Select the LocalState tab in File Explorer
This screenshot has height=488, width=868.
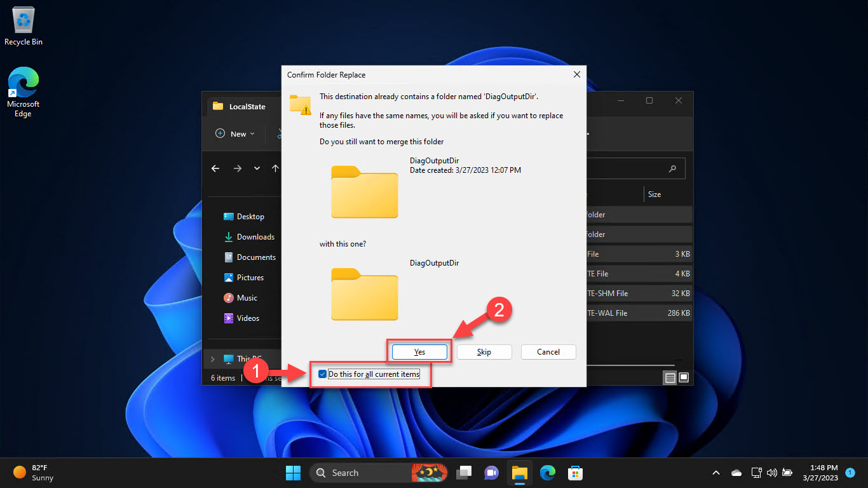click(246, 106)
